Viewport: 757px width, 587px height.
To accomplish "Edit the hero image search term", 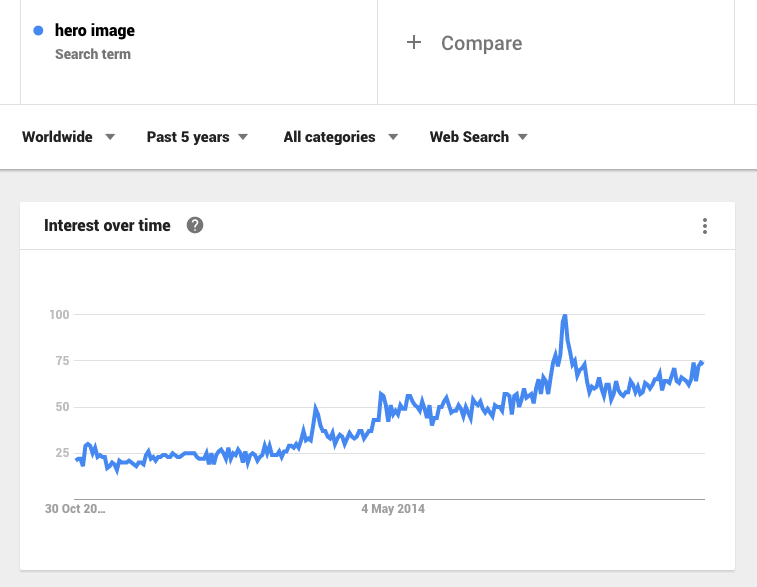I will click(95, 30).
